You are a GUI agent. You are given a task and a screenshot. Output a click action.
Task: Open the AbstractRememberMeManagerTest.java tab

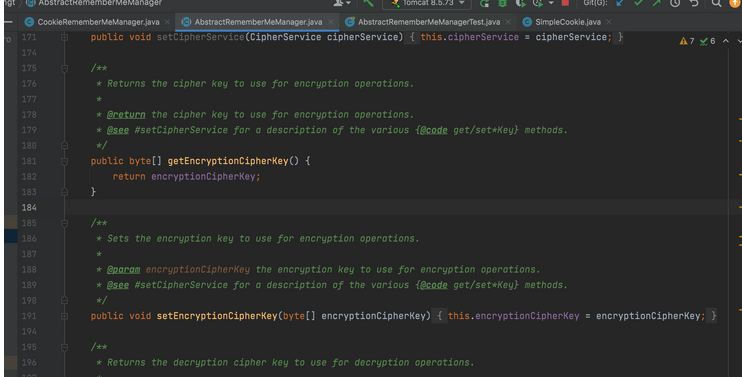(x=429, y=22)
